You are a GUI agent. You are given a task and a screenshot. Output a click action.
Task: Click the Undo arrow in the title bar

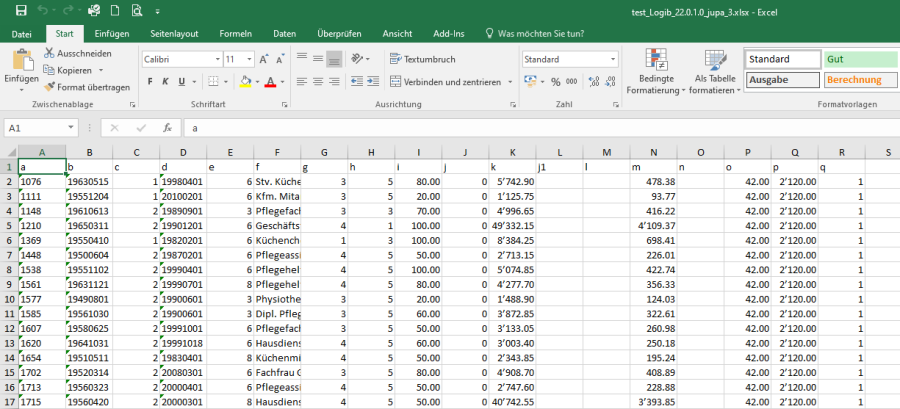pyautogui.click(x=42, y=10)
